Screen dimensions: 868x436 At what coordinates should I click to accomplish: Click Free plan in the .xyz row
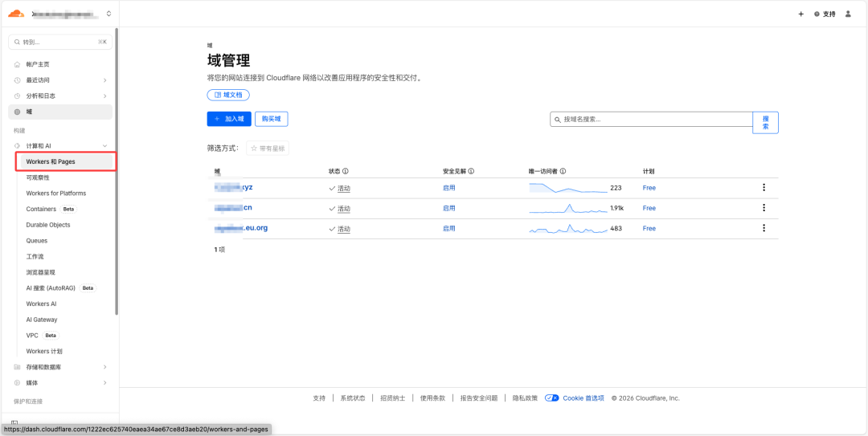(x=649, y=188)
